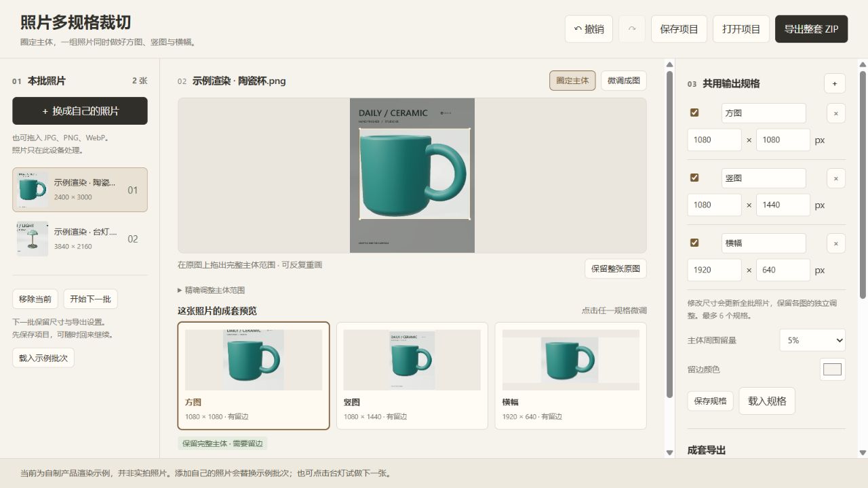Click the 成套导出 section heading
The image size is (868, 488).
coord(707,450)
